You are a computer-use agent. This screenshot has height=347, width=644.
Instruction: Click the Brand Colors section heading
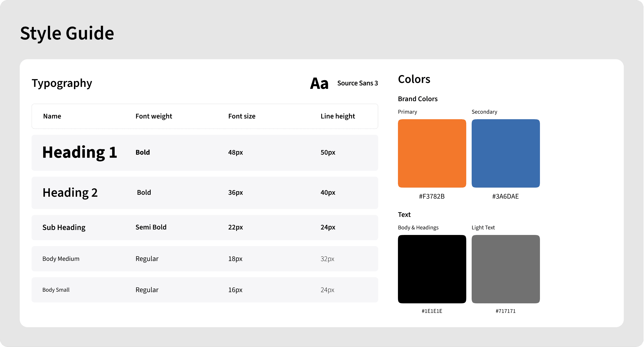417,99
